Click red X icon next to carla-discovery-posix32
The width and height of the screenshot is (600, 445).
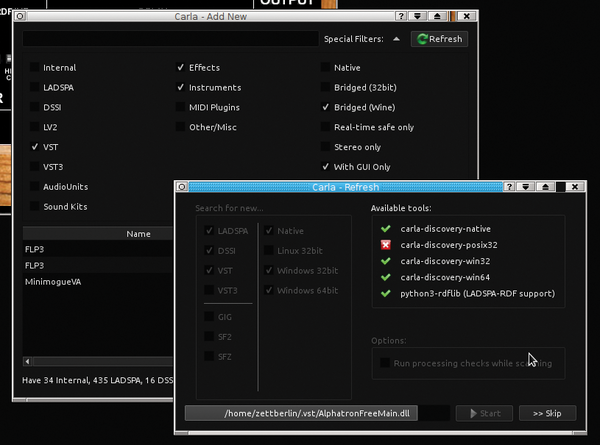tap(386, 245)
